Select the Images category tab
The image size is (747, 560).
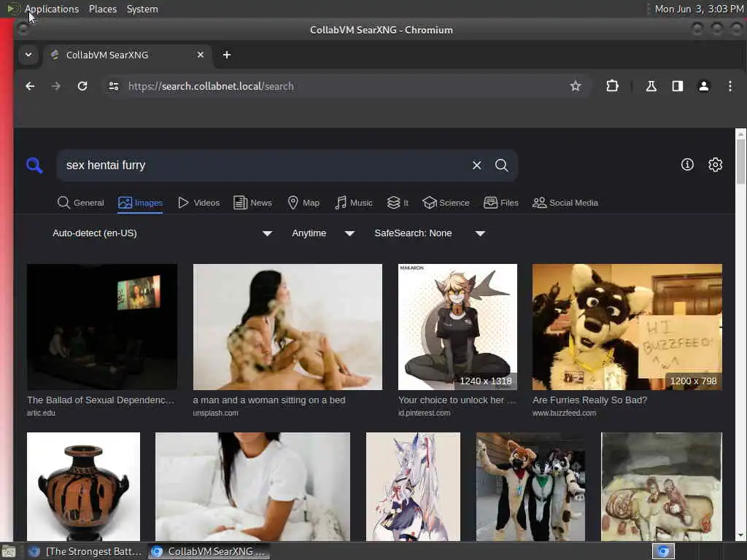click(x=140, y=203)
